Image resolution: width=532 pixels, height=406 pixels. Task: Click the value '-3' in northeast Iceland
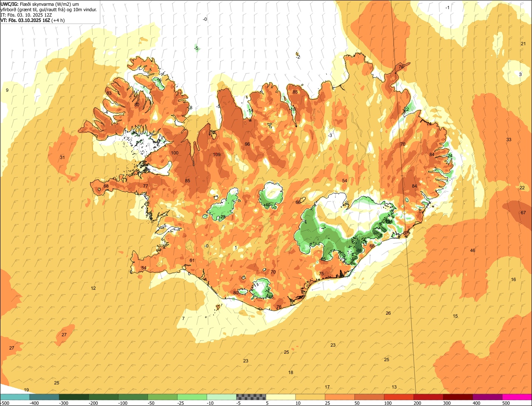pyautogui.click(x=330, y=135)
